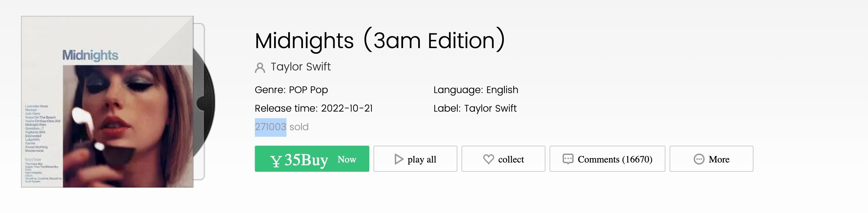Click the speech bubble comments icon

click(568, 159)
